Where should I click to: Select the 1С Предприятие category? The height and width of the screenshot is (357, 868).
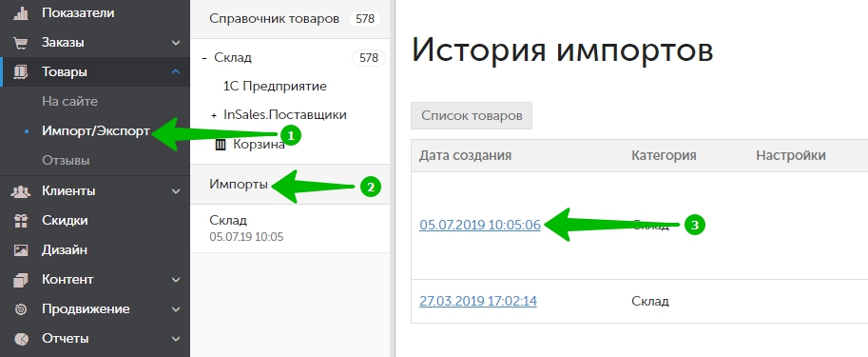tap(275, 87)
